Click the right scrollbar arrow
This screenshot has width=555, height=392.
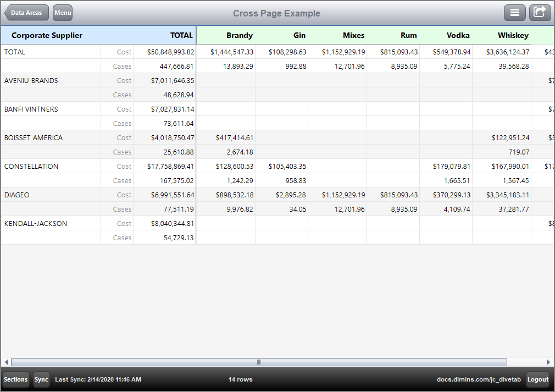coord(549,362)
